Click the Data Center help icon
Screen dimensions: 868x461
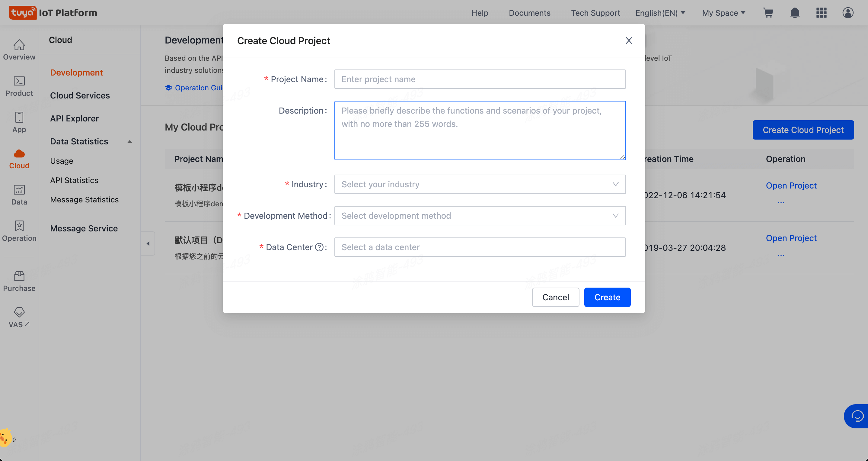click(x=319, y=247)
